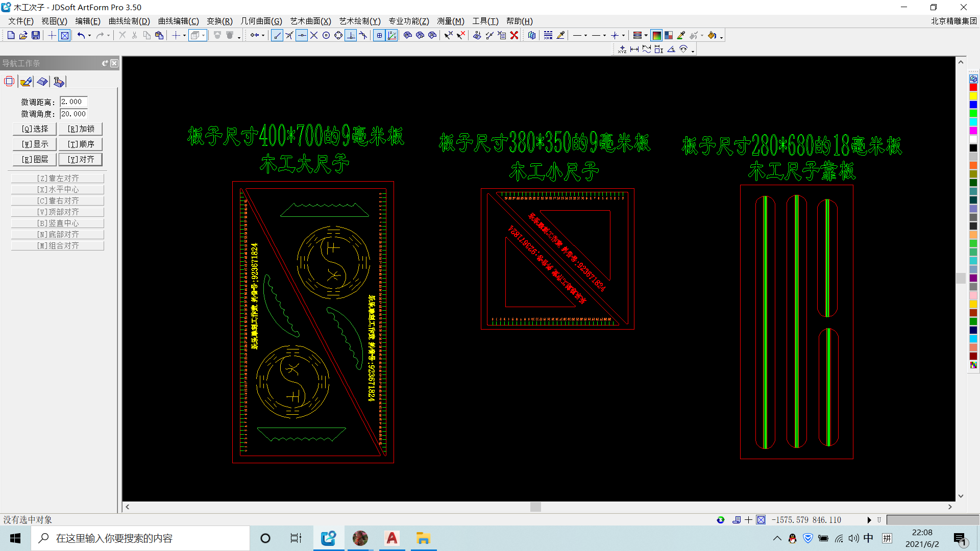
Task: Click the [E]图层 button
Action: pyautogui.click(x=35, y=159)
